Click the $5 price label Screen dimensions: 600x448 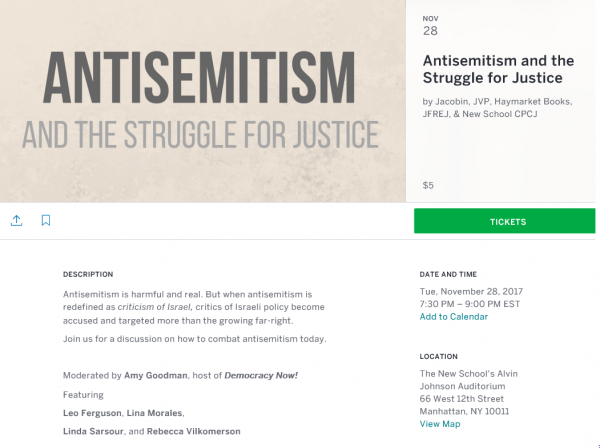tap(428, 186)
